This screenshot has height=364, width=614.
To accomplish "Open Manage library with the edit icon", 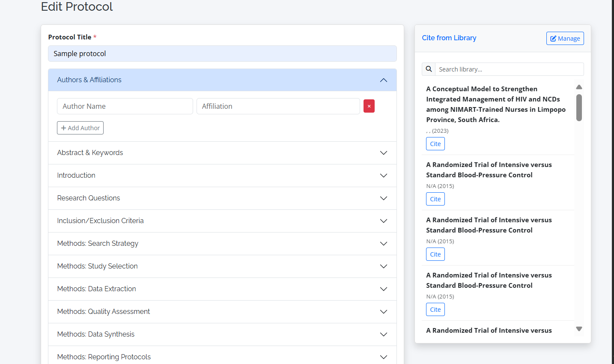I will [565, 39].
